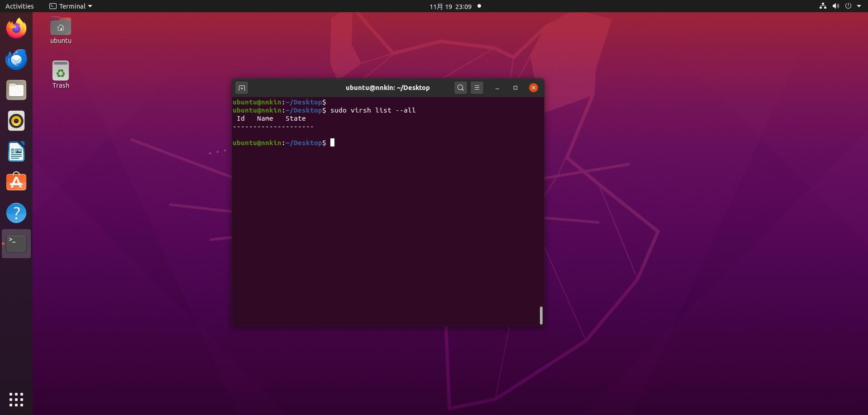Expand the Terminal app menu
This screenshot has width=868, height=415.
click(71, 6)
